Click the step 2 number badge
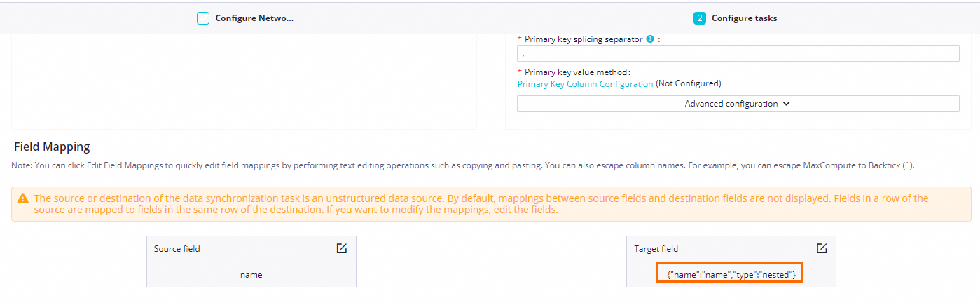Image resolution: width=980 pixels, height=305 pixels. [699, 18]
